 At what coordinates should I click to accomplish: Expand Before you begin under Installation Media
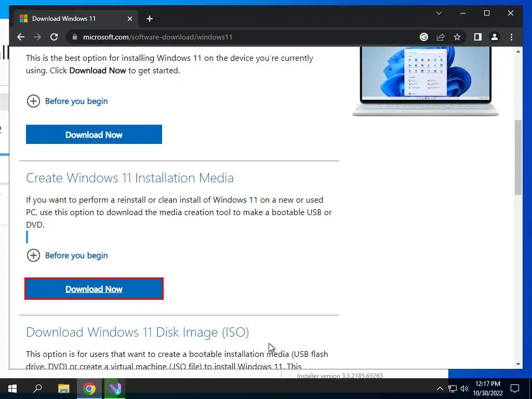tap(67, 256)
